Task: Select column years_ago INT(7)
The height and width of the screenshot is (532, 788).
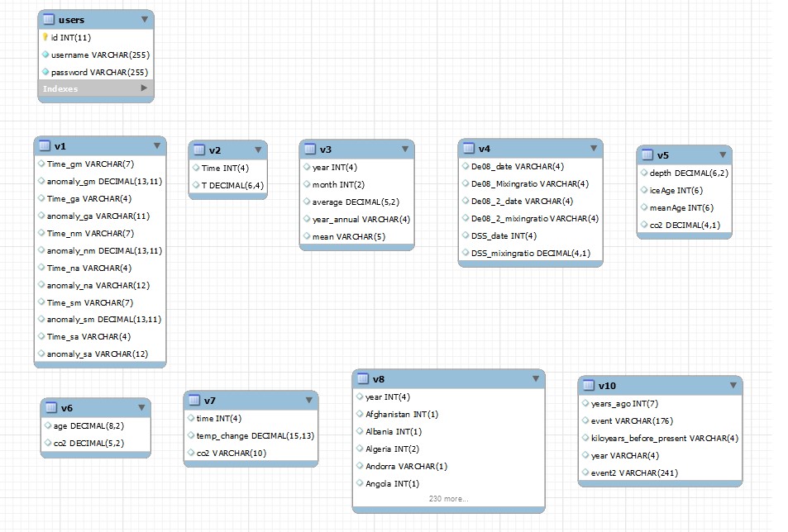Action: click(660, 403)
